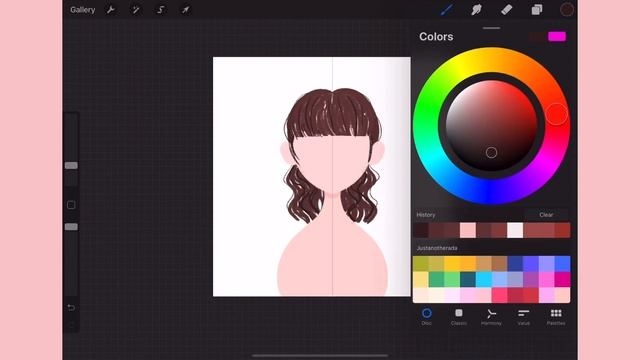Choose the brown palette swatch in top row
Viewport: 640px width, 360px height.
tap(499, 264)
